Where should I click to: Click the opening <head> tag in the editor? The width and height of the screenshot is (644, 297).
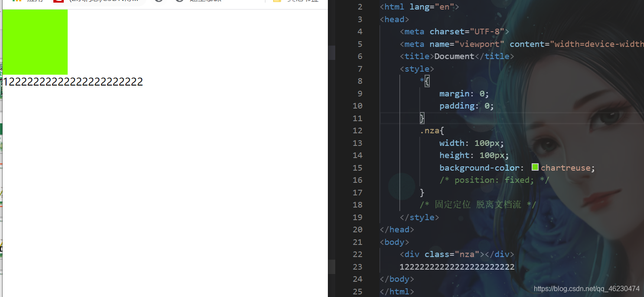point(394,19)
